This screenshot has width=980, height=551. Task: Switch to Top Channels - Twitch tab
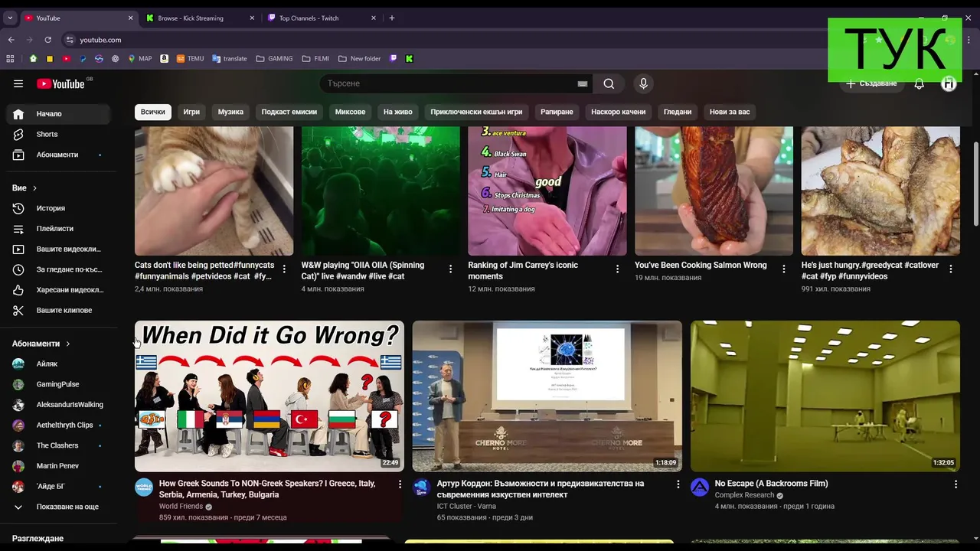point(320,18)
